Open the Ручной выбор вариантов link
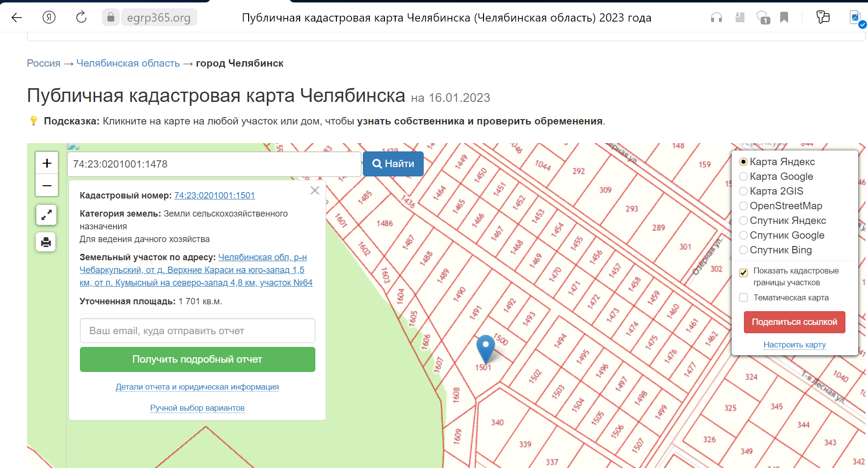Screen dimensions: 868x468 197,408
